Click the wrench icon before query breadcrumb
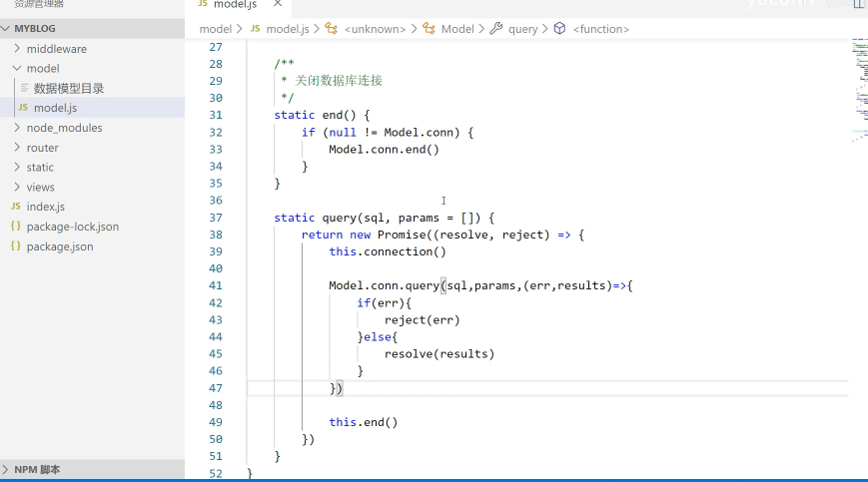This screenshot has height=482, width=868. click(x=496, y=28)
